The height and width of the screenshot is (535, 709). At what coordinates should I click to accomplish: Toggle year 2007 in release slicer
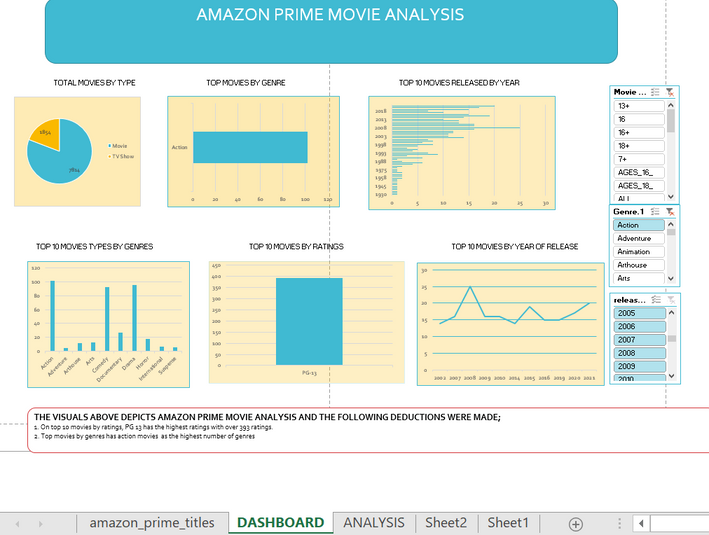click(x=639, y=340)
